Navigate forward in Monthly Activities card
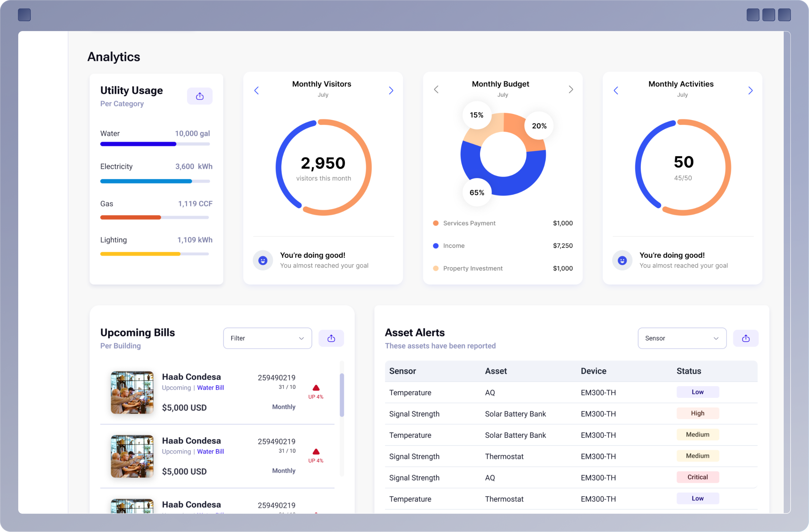Viewport: 809px width, 532px height. click(x=751, y=90)
